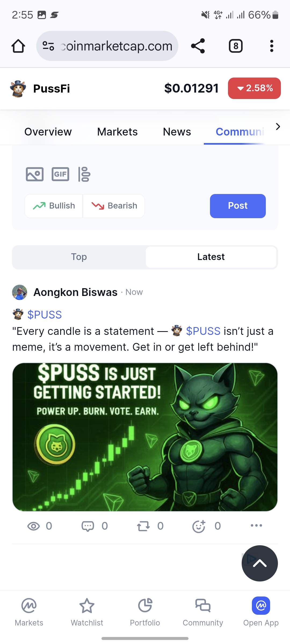Screen dimensions: 290x644
Task: Open comments on Aongkon Biswas post
Action: point(88,526)
